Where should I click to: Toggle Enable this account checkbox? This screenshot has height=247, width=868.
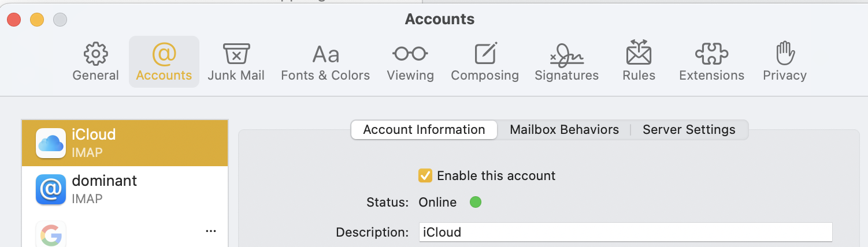[x=425, y=175]
